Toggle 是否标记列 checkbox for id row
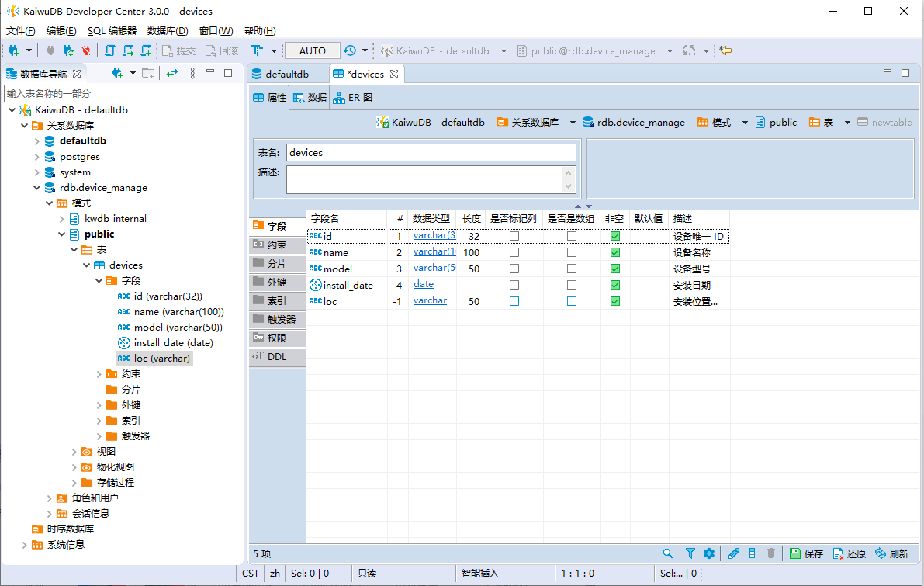Viewport: 924px width, 586px height. pos(514,236)
